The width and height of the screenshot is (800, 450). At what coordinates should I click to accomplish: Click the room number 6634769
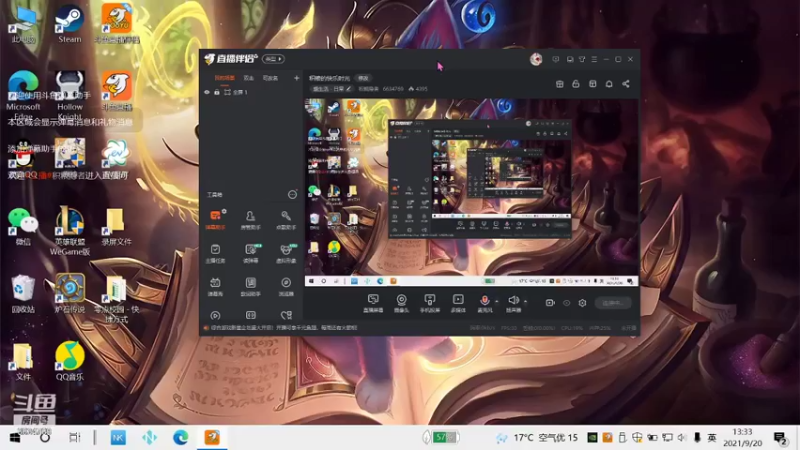(393, 89)
